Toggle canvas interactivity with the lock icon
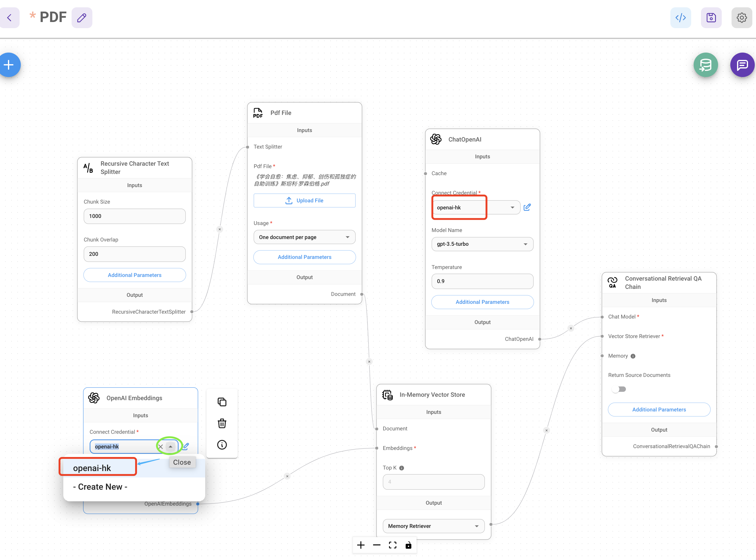The image size is (756, 560). pos(408,545)
